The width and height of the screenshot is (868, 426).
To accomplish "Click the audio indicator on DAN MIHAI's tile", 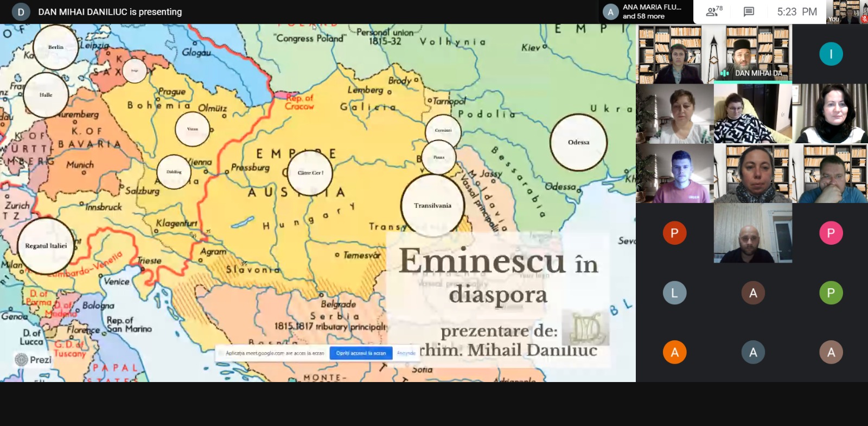I will click(x=724, y=73).
